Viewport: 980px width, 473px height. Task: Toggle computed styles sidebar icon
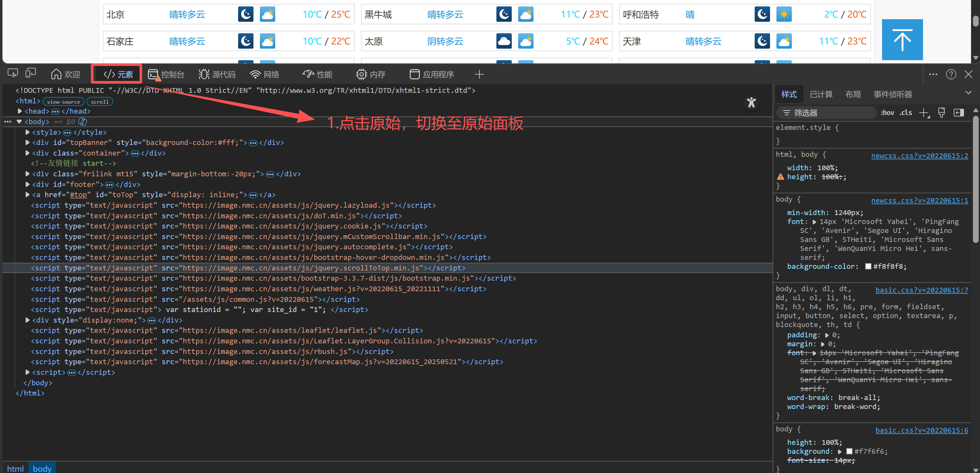[958, 113]
